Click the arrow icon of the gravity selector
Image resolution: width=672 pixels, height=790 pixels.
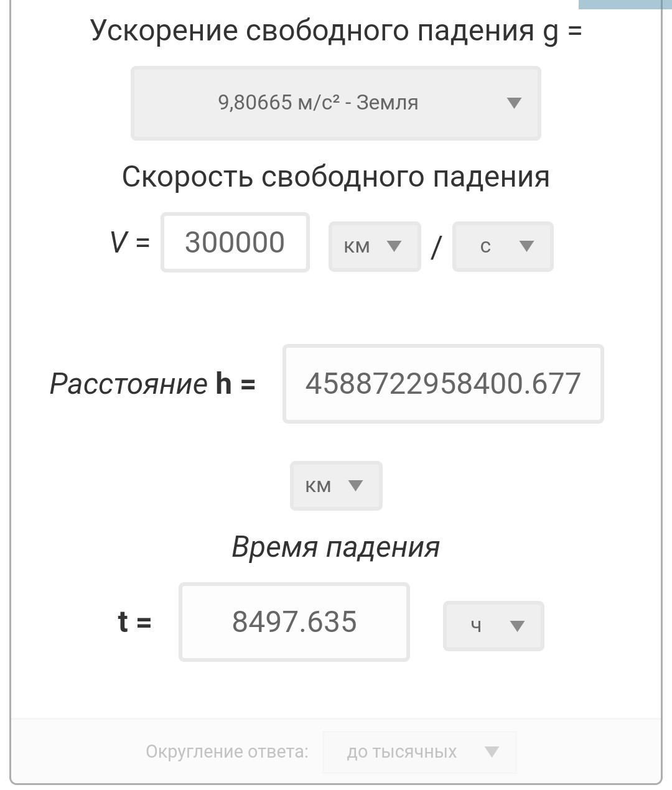click(513, 103)
